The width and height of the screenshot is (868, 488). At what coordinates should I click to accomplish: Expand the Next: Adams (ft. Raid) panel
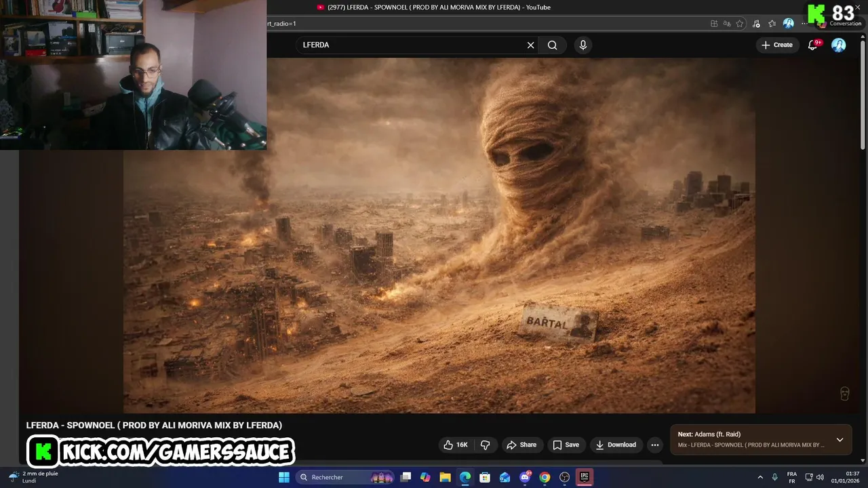point(840,440)
